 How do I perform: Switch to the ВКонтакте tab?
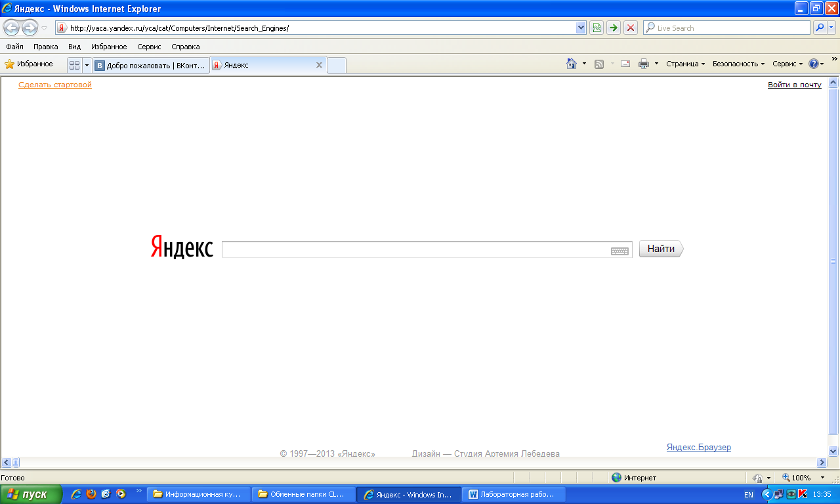pyautogui.click(x=151, y=65)
